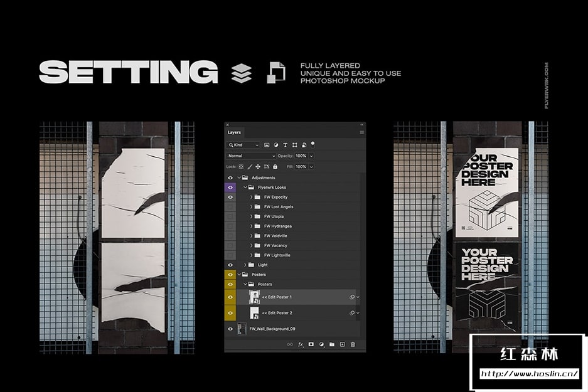This screenshot has width=588, height=392.
Task: Click the Opacity 100% field
Action: (x=301, y=156)
